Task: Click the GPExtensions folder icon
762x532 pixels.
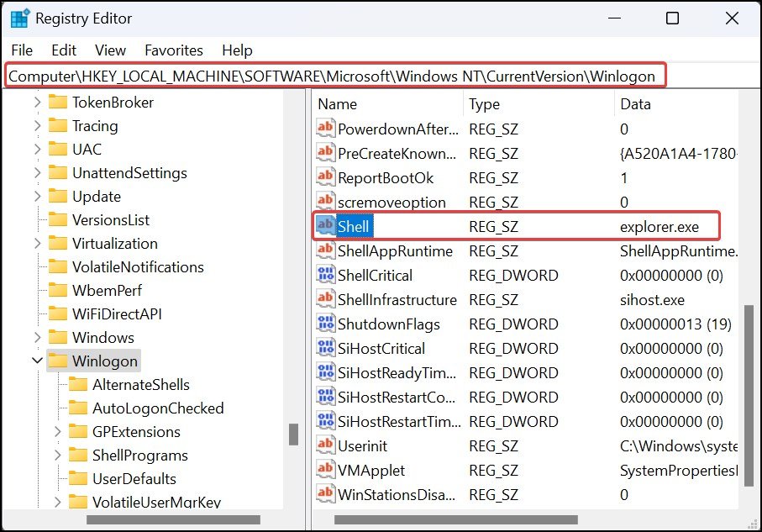Action: coord(78,431)
